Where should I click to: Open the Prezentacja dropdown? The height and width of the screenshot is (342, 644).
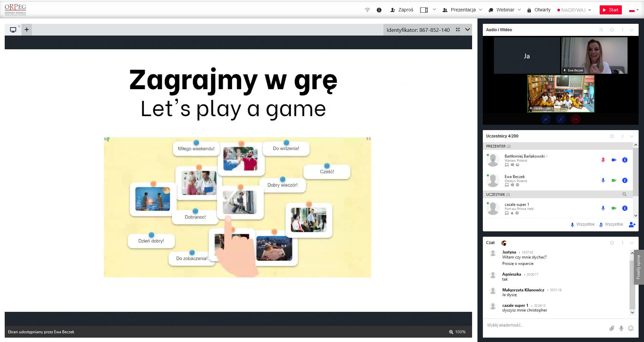click(463, 10)
